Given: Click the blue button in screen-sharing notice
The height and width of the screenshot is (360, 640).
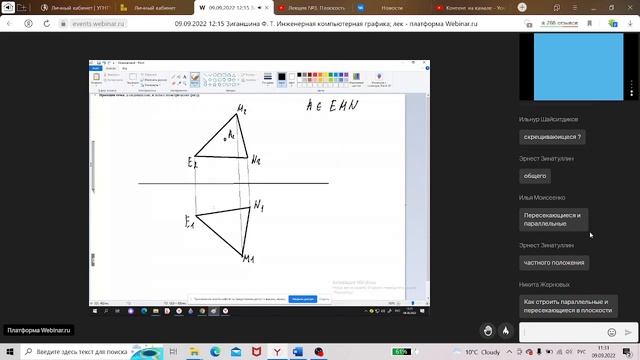Looking at the screenshot, I should (302, 299).
